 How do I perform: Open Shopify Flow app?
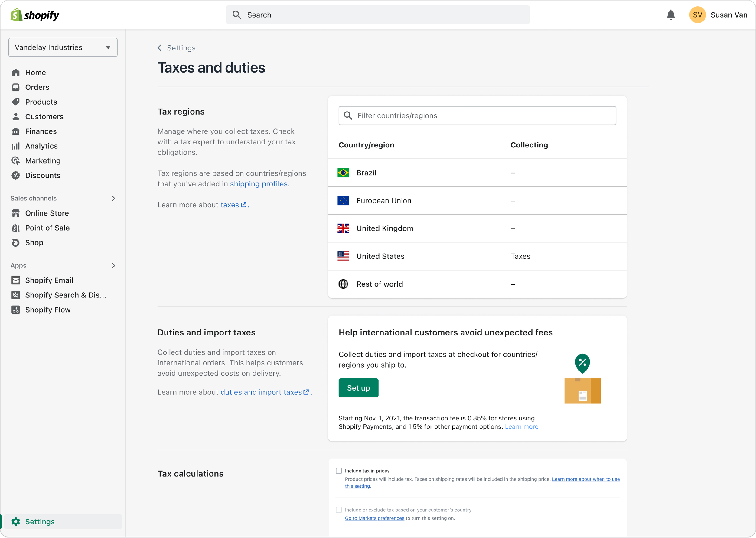click(48, 310)
